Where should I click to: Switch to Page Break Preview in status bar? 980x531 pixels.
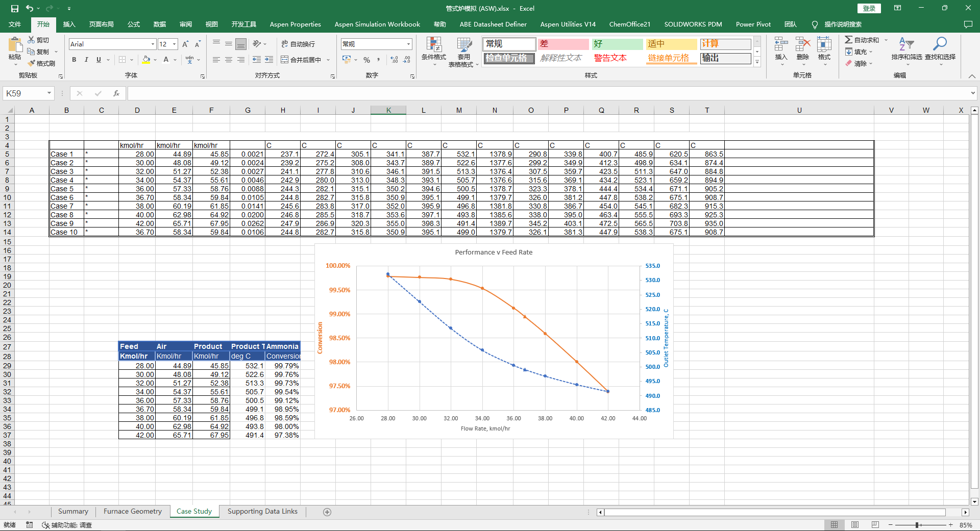tap(875, 525)
